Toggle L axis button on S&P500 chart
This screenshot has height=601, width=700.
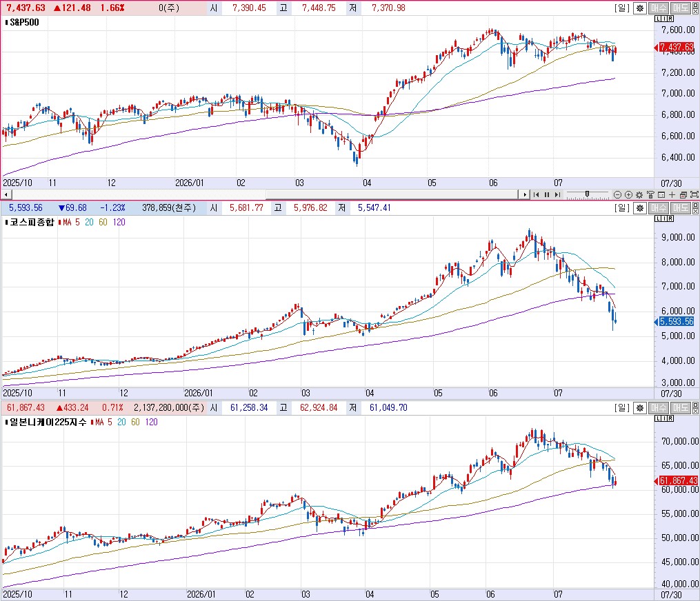pyautogui.click(x=658, y=19)
